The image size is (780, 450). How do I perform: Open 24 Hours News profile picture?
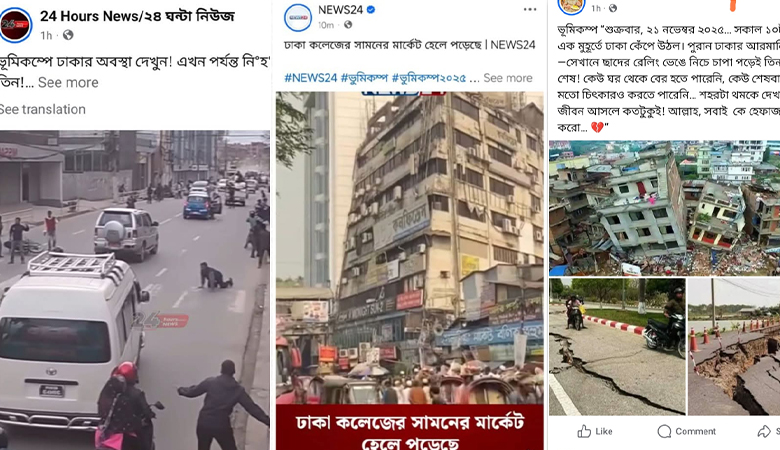(15, 24)
